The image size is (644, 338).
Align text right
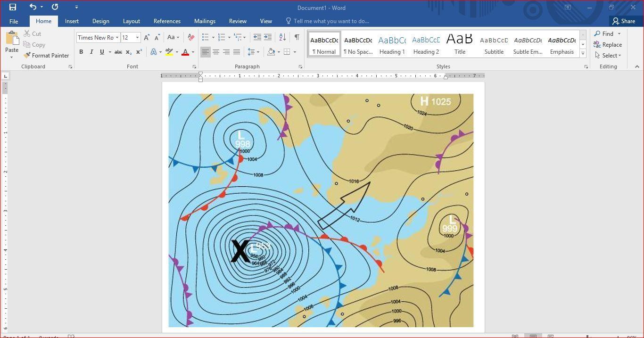[x=226, y=52]
